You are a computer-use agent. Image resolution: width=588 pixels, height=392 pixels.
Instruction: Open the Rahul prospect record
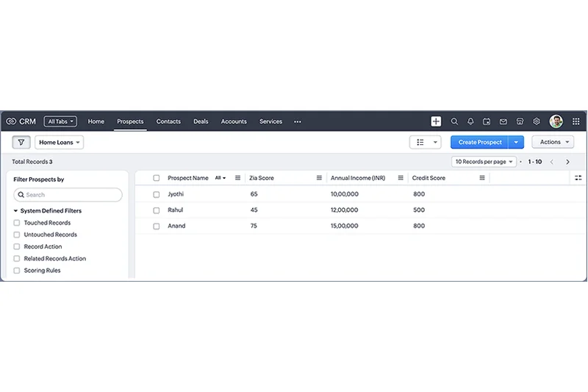point(175,210)
